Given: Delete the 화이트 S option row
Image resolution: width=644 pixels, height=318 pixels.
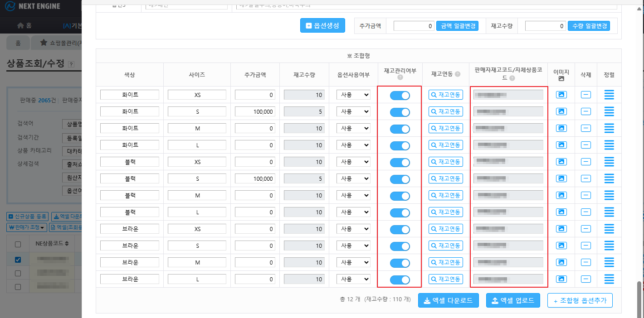Looking at the screenshot, I should (586, 111).
